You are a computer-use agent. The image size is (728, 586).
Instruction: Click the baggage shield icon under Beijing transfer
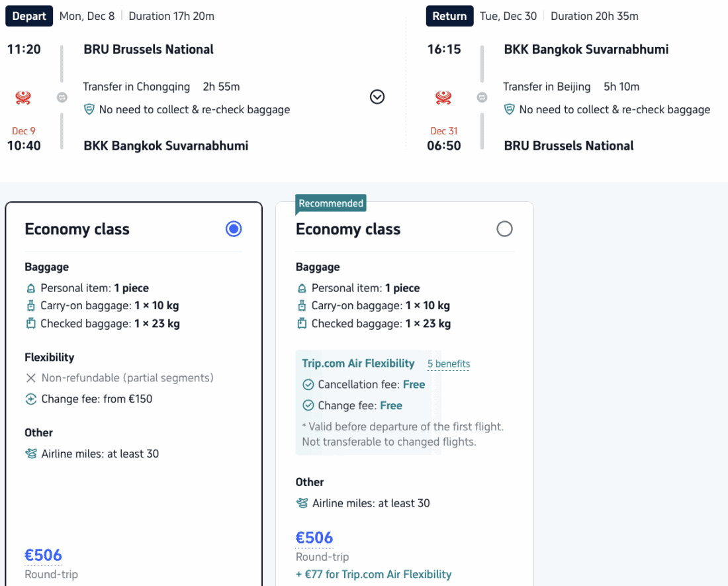tap(510, 109)
